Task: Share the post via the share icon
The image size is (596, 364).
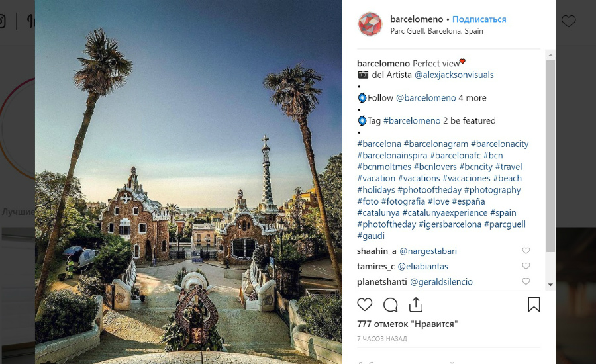Action: coord(416,304)
